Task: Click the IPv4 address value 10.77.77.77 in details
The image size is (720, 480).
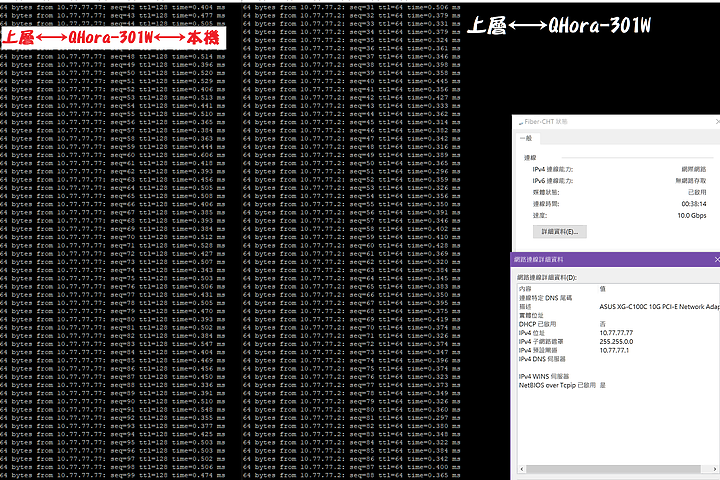Action: (616, 333)
